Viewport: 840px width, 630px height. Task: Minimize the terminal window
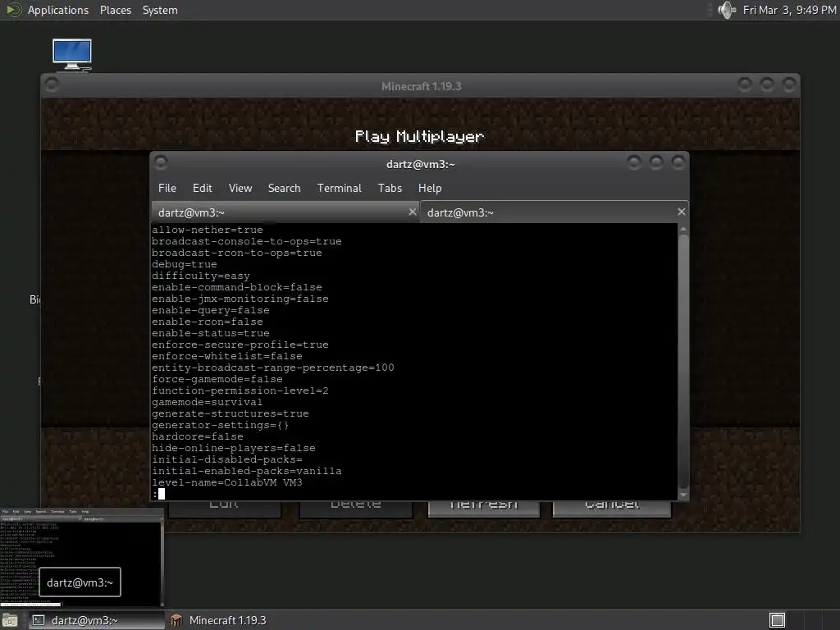(x=634, y=162)
